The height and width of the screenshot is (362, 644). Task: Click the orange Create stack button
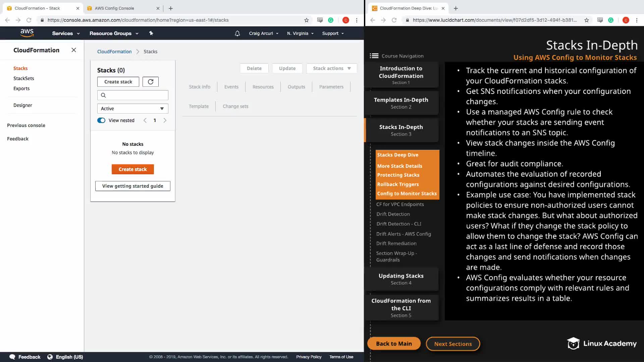tap(132, 169)
